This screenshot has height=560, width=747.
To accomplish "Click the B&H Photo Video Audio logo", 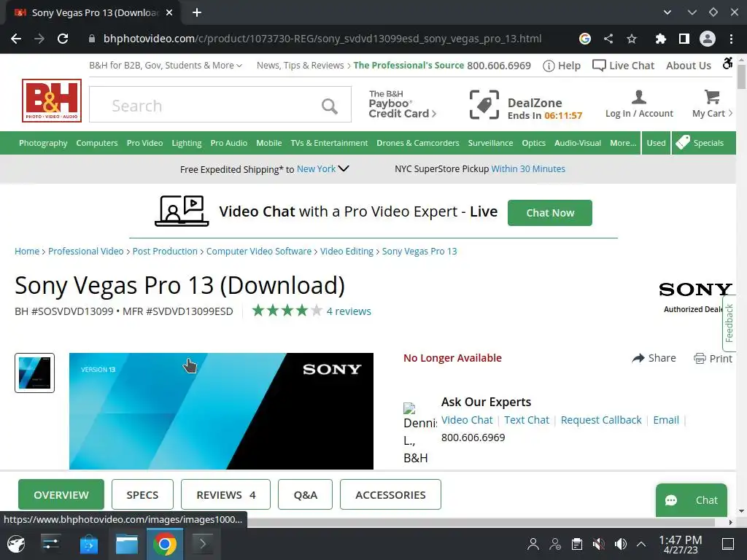I will pos(52,101).
